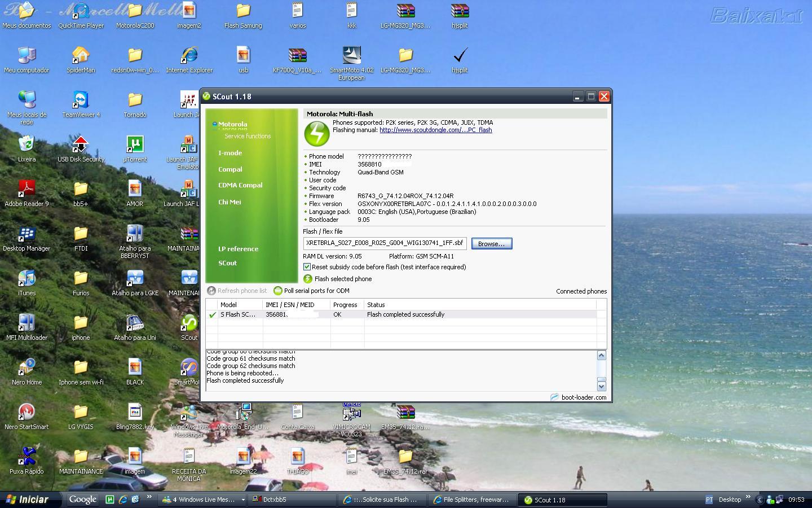812x508 pixels.
Task: Select Compal in the sidebar
Action: click(230, 169)
